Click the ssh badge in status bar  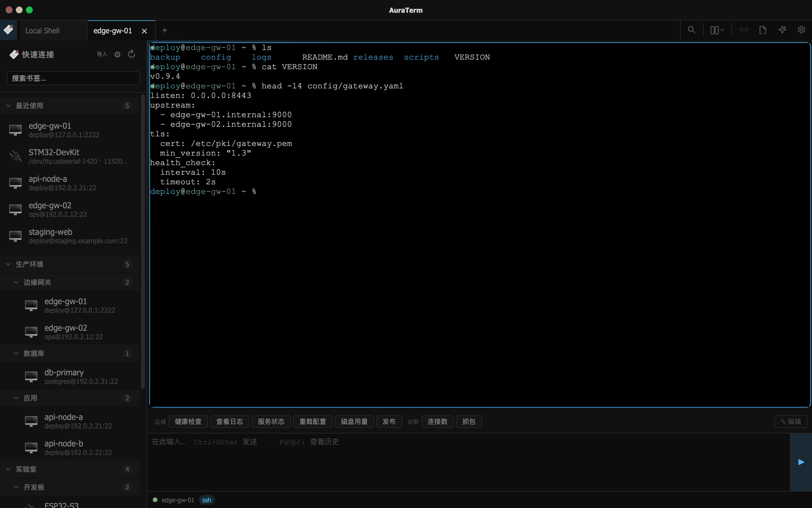click(x=207, y=500)
